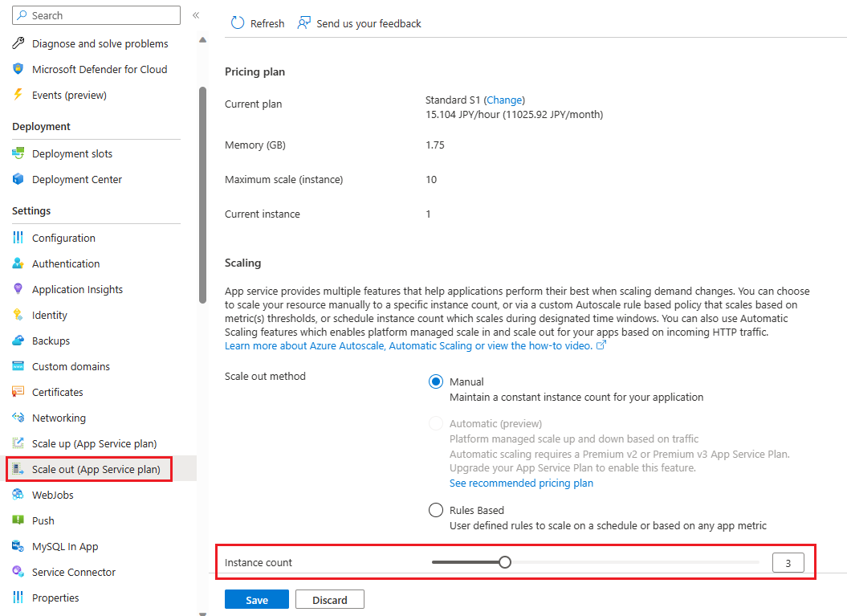
Task: Click the Refresh icon in the toolbar
Action: 238,23
